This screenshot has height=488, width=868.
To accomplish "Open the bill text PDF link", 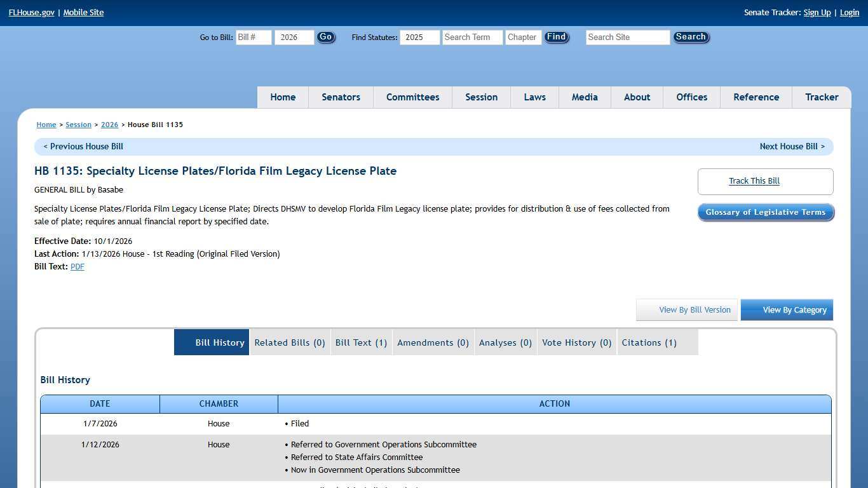I will click(x=78, y=267).
